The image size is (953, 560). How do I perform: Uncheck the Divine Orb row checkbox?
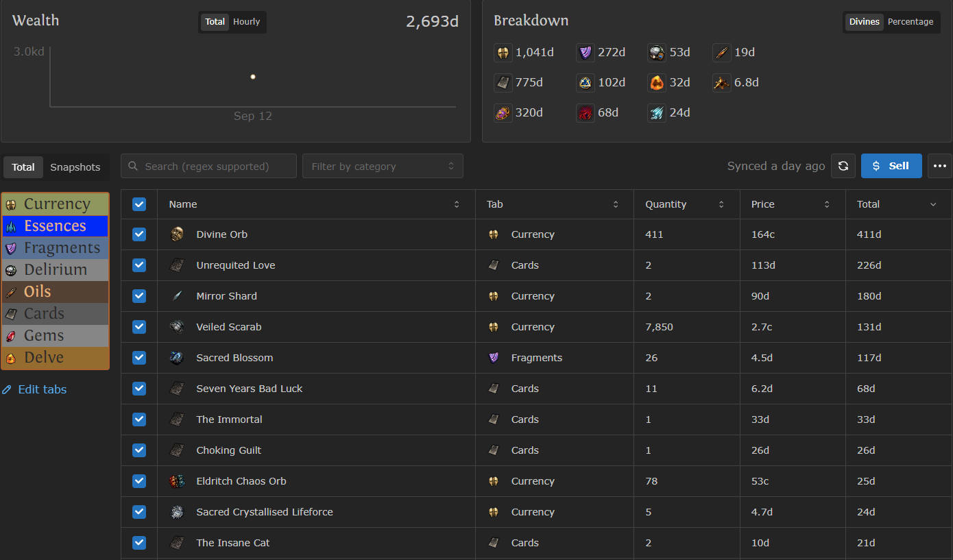click(139, 234)
